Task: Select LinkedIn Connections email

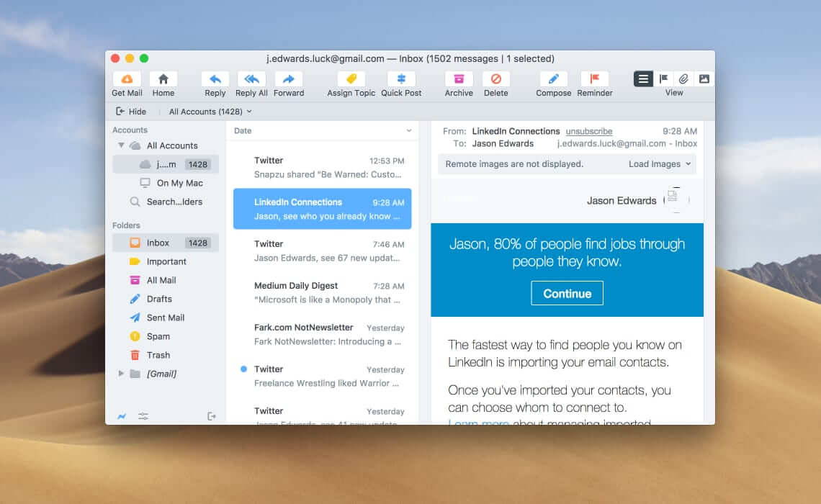Action: 322,209
